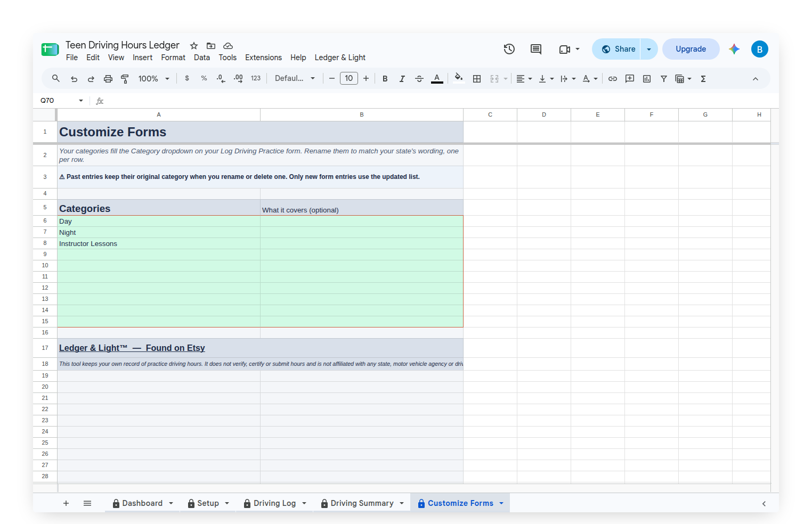Open Customize Forms tab menu arrow
This screenshot has width=812, height=524.
point(501,503)
